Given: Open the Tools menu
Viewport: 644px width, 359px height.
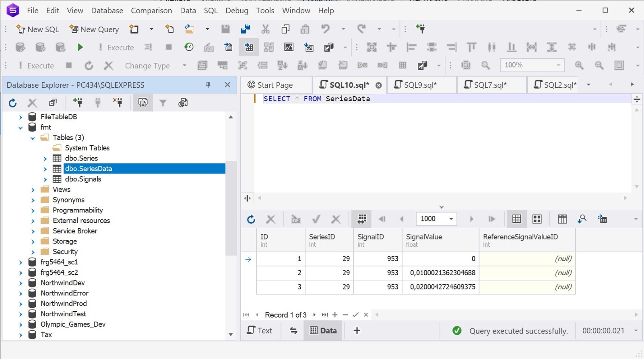Looking at the screenshot, I should (x=265, y=10).
